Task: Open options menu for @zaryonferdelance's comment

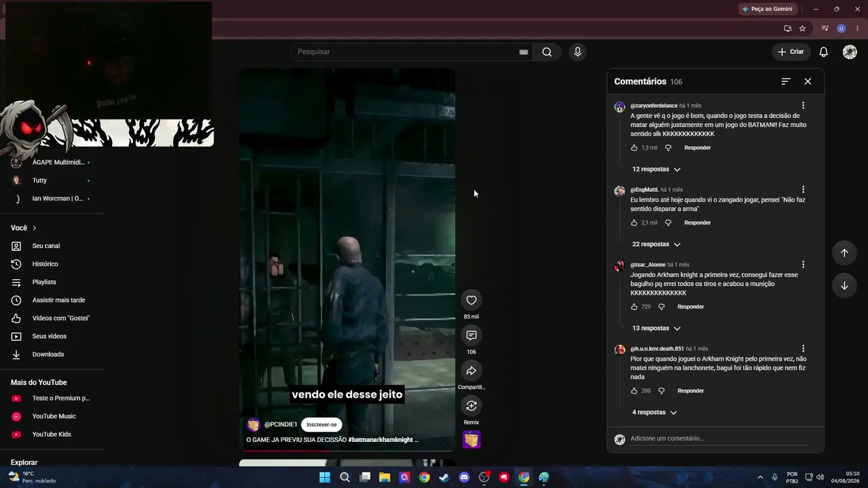Action: [x=804, y=106]
